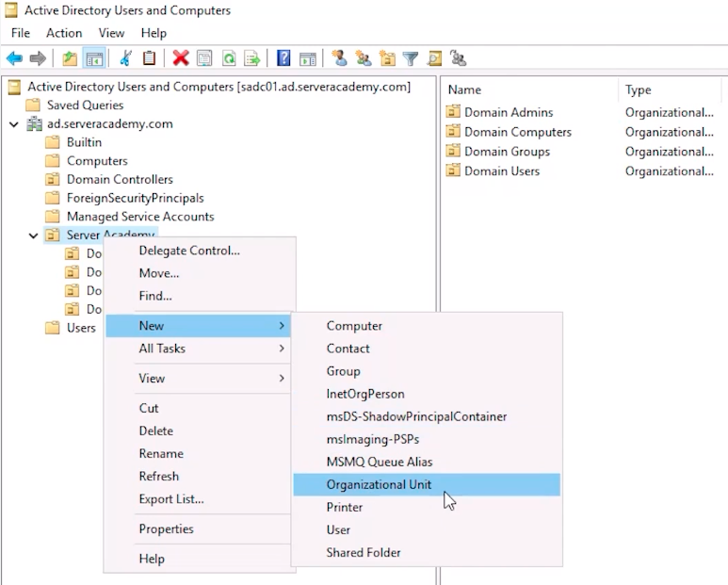This screenshot has width=728, height=585.
Task: Collapse the Server Academy OU tree node
Action: [x=33, y=236]
